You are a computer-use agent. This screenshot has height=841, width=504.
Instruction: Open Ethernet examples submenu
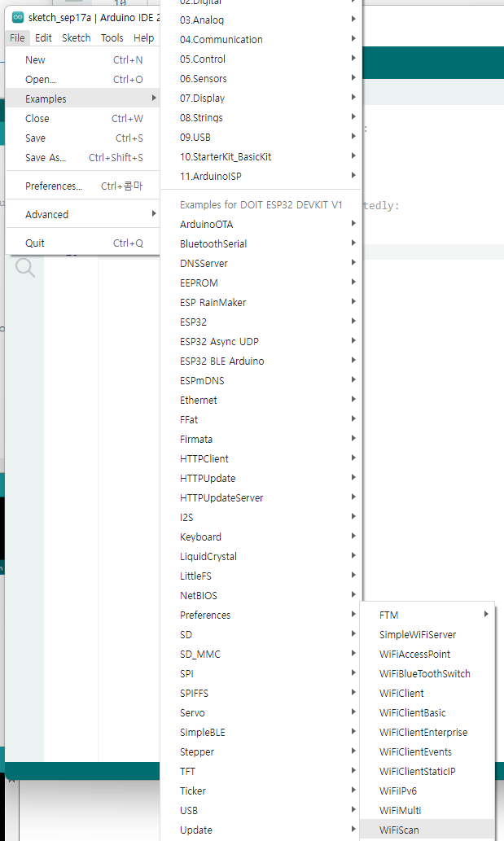coord(261,400)
